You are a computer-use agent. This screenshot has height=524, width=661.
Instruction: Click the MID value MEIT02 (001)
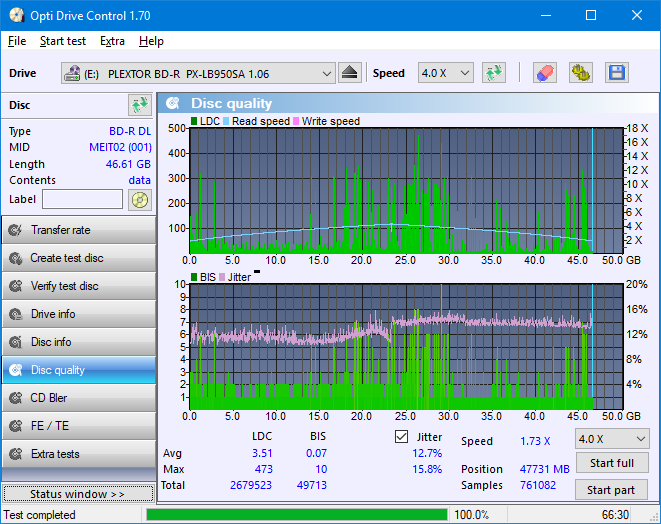pos(120,147)
